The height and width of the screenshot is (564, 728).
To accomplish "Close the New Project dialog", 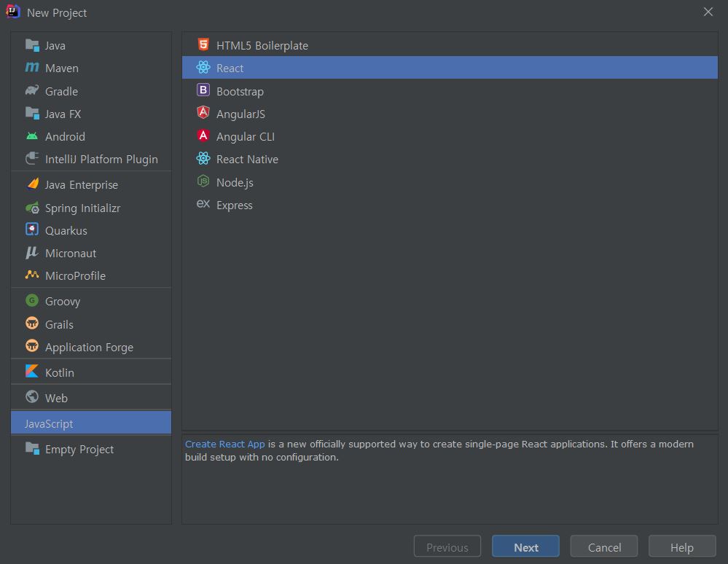I will click(x=708, y=12).
